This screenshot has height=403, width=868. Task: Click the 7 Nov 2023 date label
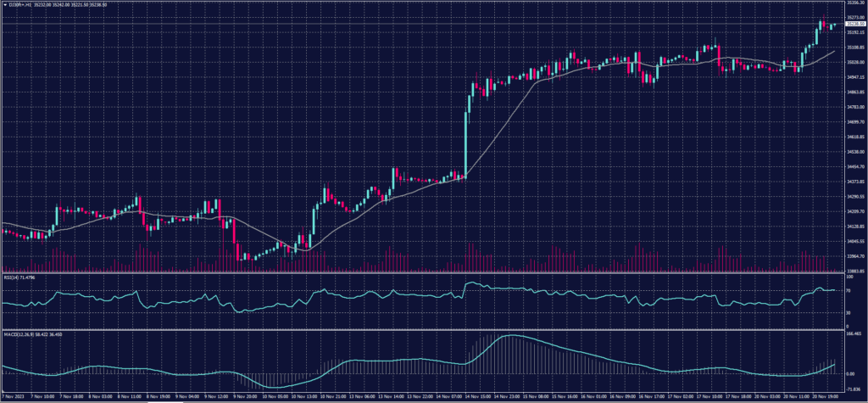point(14,396)
